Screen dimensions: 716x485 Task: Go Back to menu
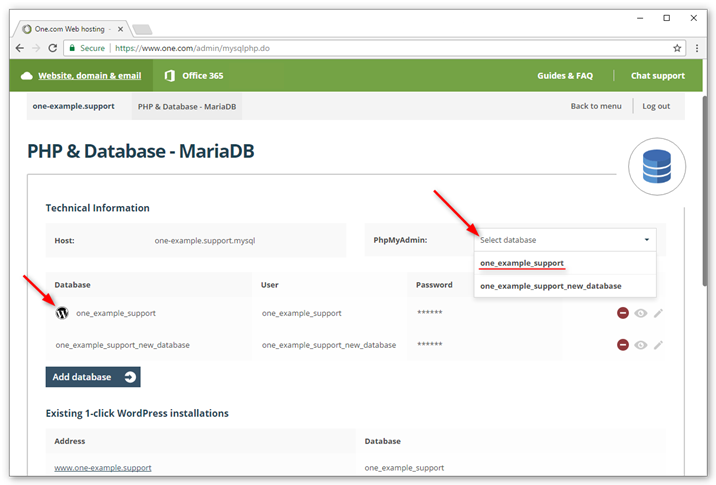(x=596, y=106)
